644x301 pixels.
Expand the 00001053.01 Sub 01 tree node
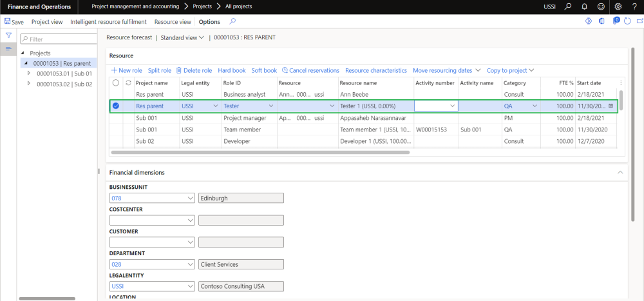click(x=29, y=73)
